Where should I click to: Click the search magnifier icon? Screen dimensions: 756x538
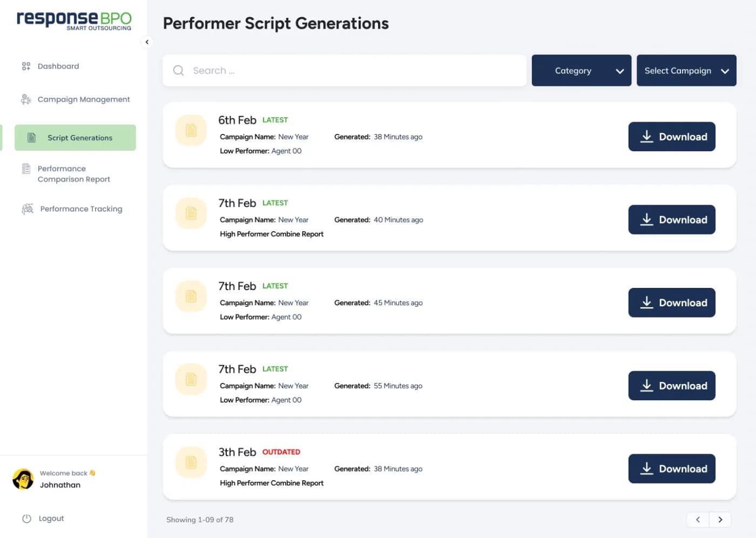[x=178, y=70]
